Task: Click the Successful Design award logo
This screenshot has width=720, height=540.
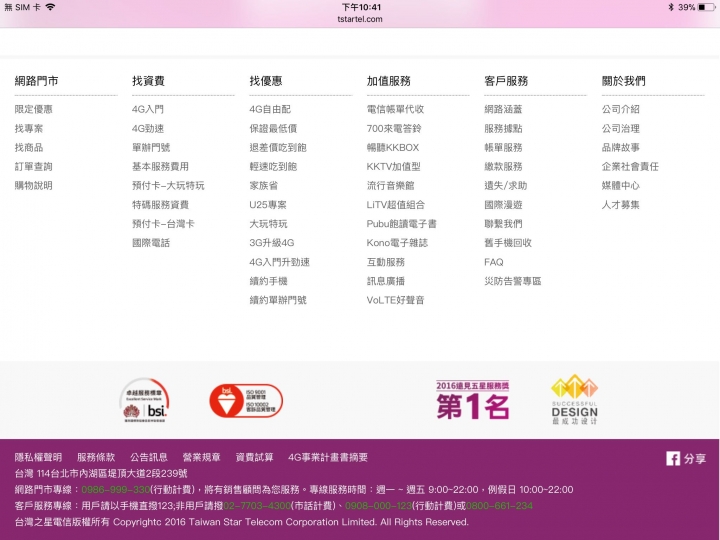Action: coord(574,399)
